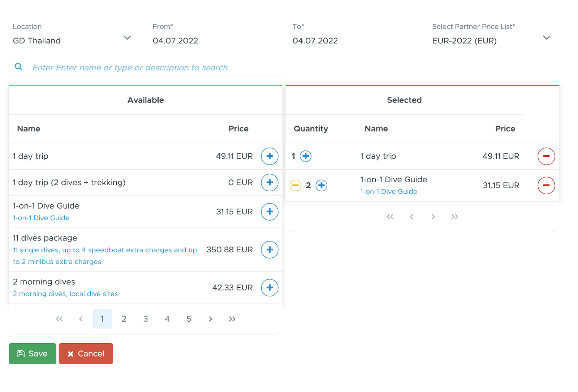Viewport: 578px width, 392px height.
Task: Select page 1 in Available pagination
Action: click(103, 319)
